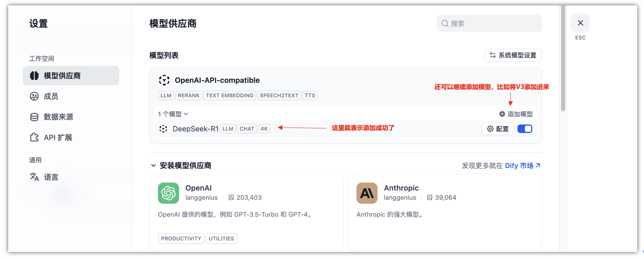Click the DeepSeek-R1 model icon
Screen dimensions: 644x259
tap(163, 129)
